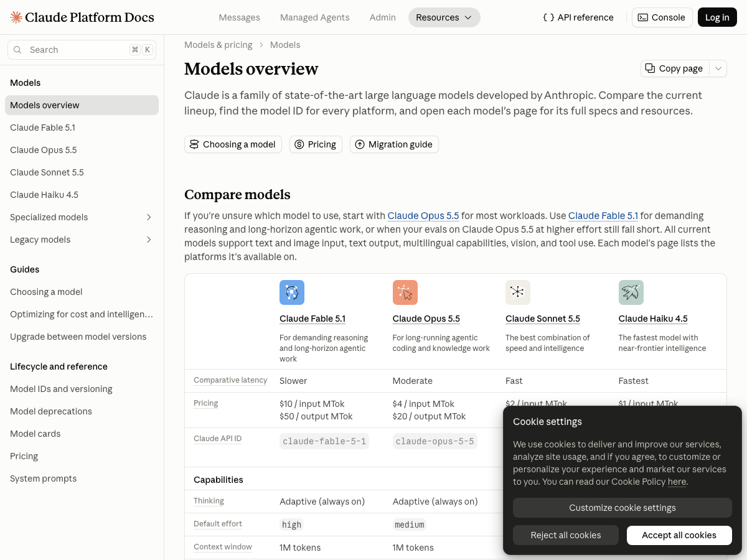Click the search magnifier icon
747x560 pixels.
pyautogui.click(x=17, y=50)
